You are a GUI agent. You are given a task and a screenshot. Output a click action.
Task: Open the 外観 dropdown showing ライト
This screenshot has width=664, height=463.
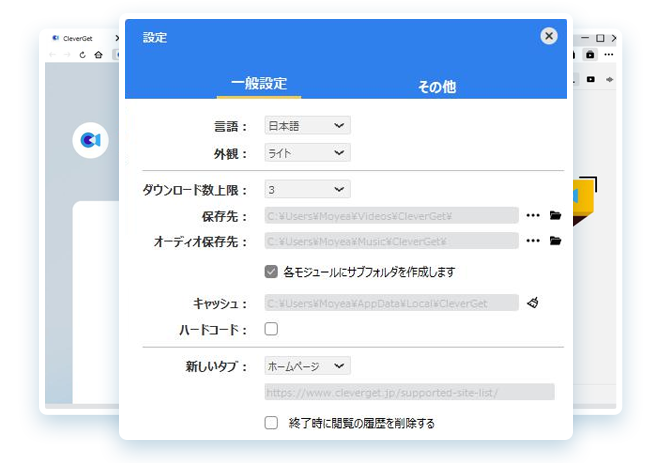coord(307,152)
